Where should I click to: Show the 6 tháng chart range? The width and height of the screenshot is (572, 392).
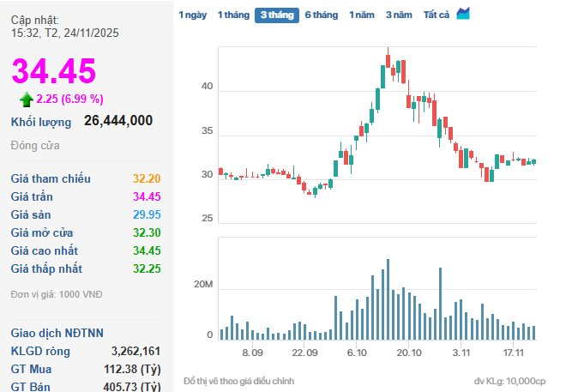tap(321, 15)
